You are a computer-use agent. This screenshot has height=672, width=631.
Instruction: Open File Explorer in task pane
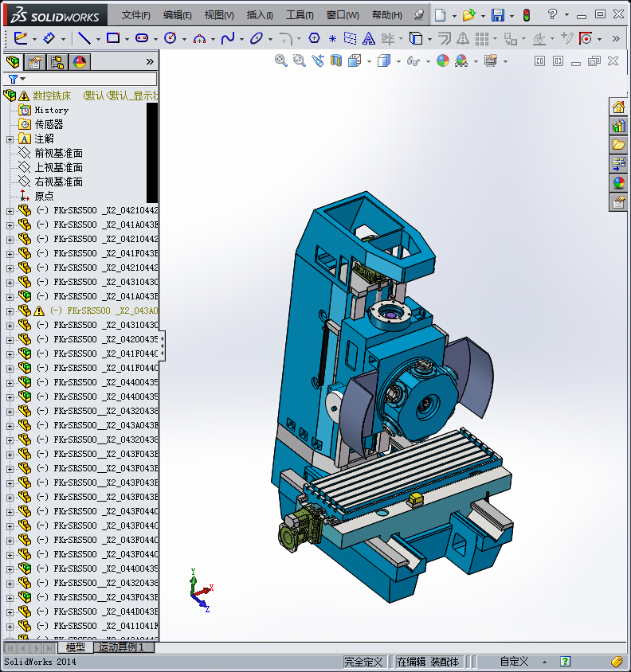tap(618, 145)
